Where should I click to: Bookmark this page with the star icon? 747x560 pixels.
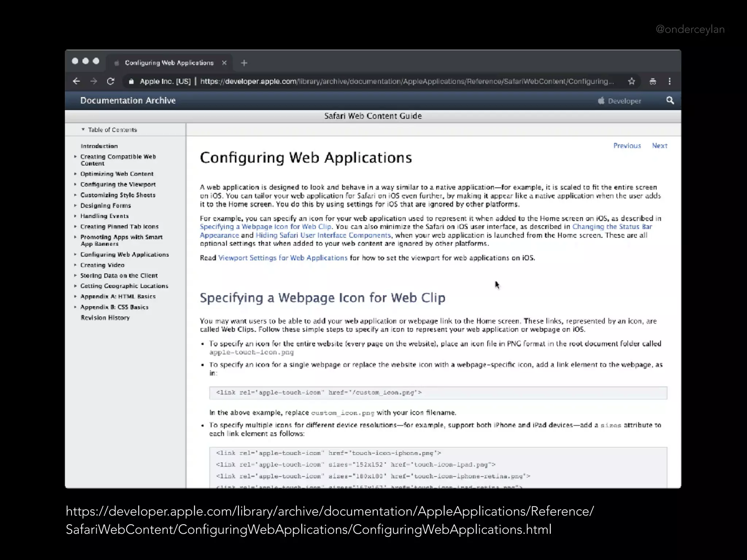point(632,81)
